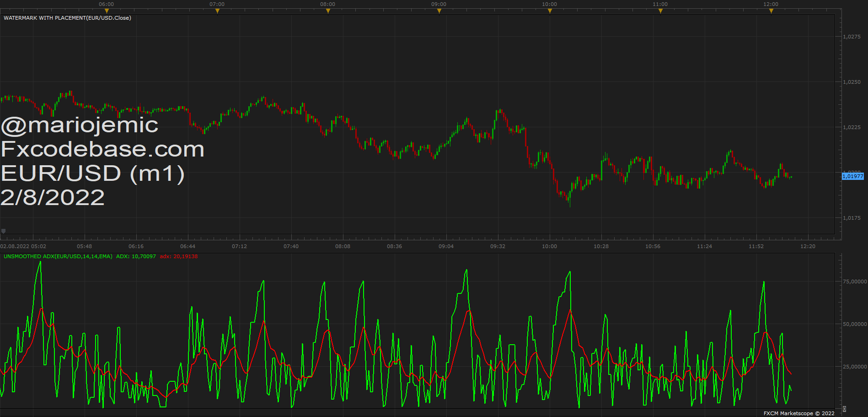This screenshot has height=417, width=868.
Task: Click the 10:56 time axis label
Action: (x=653, y=246)
